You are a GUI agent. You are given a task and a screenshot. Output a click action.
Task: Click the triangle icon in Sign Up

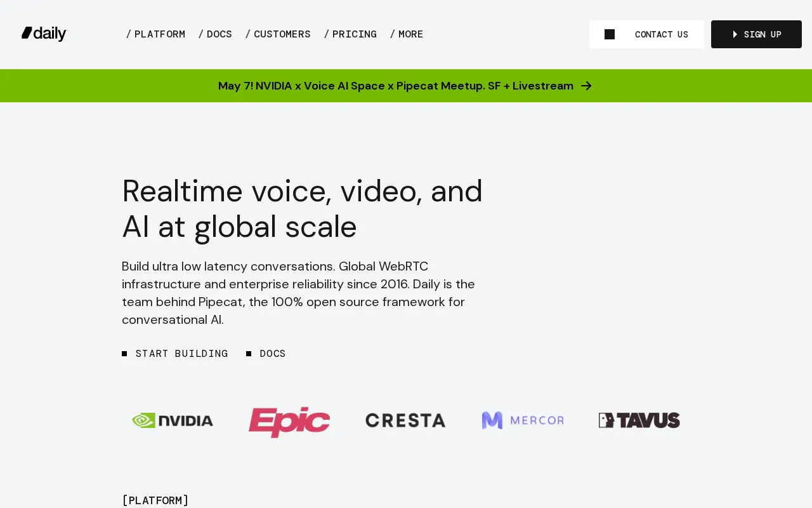[x=735, y=34]
